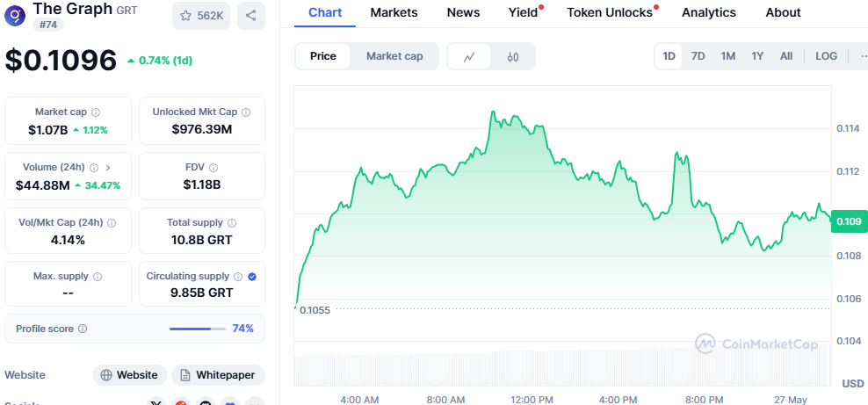The height and width of the screenshot is (405, 868).
Task: Open info icon next to Vol/Mkt Cap (24h)
Action: pos(112,222)
